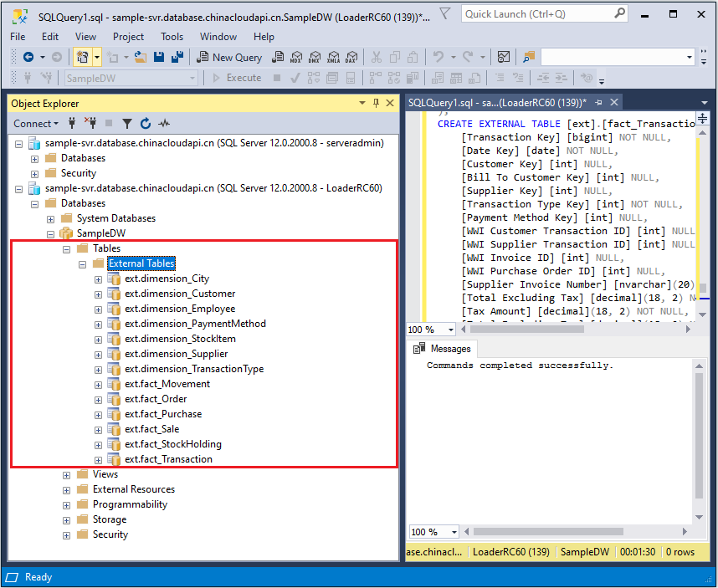Pin the Object Explorer panel with auto-hide
The width and height of the screenshot is (718, 588).
(x=376, y=103)
